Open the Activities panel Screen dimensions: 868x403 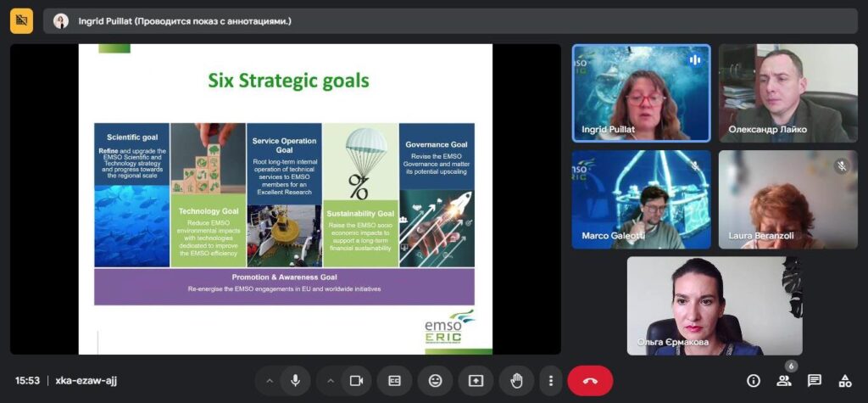pyautogui.click(x=844, y=380)
